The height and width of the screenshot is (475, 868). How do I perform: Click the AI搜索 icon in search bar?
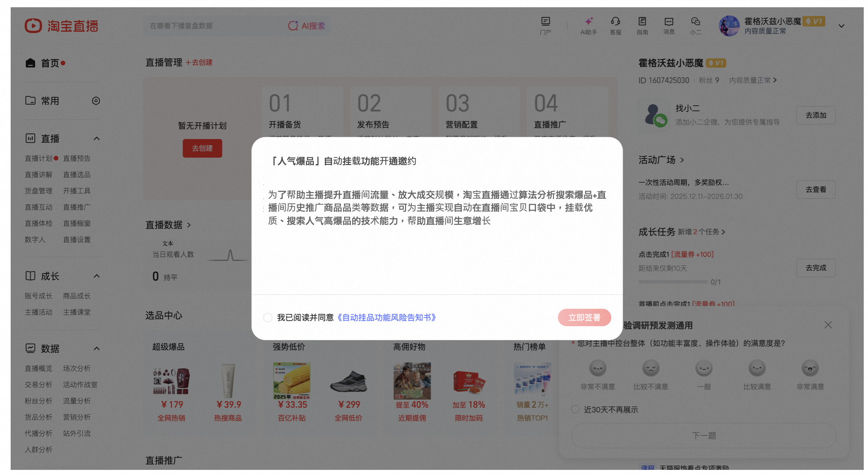[x=293, y=26]
